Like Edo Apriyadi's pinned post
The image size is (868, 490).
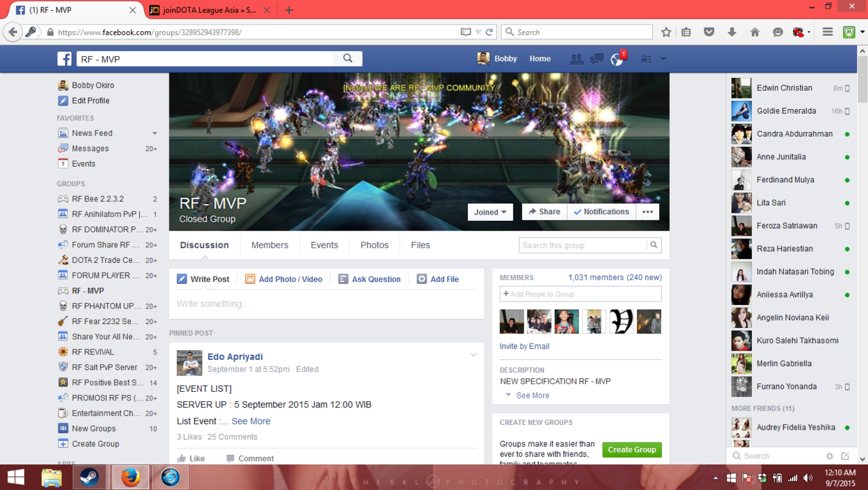pyautogui.click(x=191, y=458)
